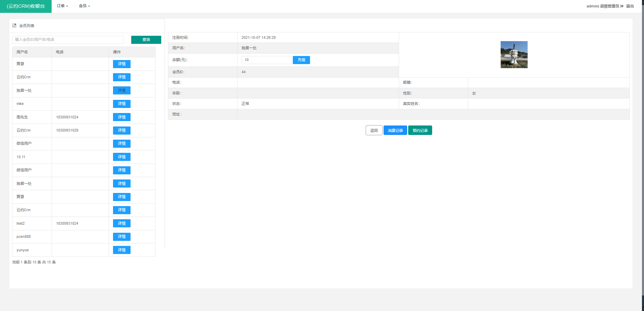The height and width of the screenshot is (311, 644).
Task: Click the 返回 back button
Action: tap(374, 131)
